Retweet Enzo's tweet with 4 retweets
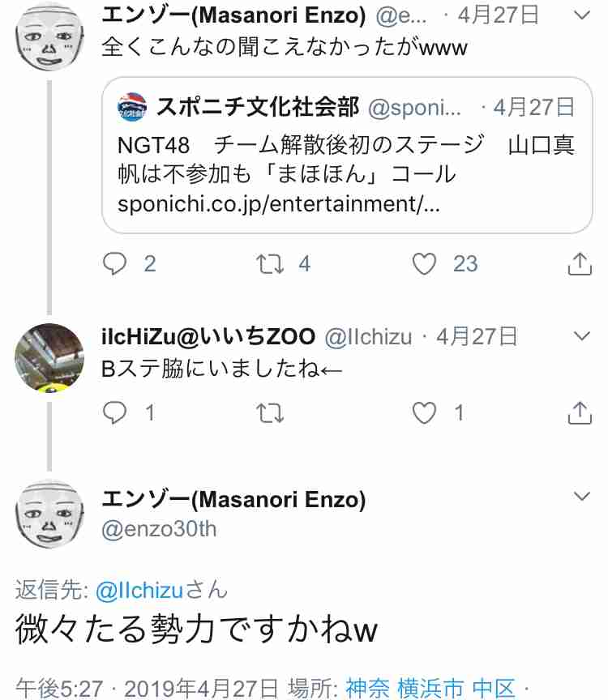Viewport: 608px width, 700px height. (270, 263)
